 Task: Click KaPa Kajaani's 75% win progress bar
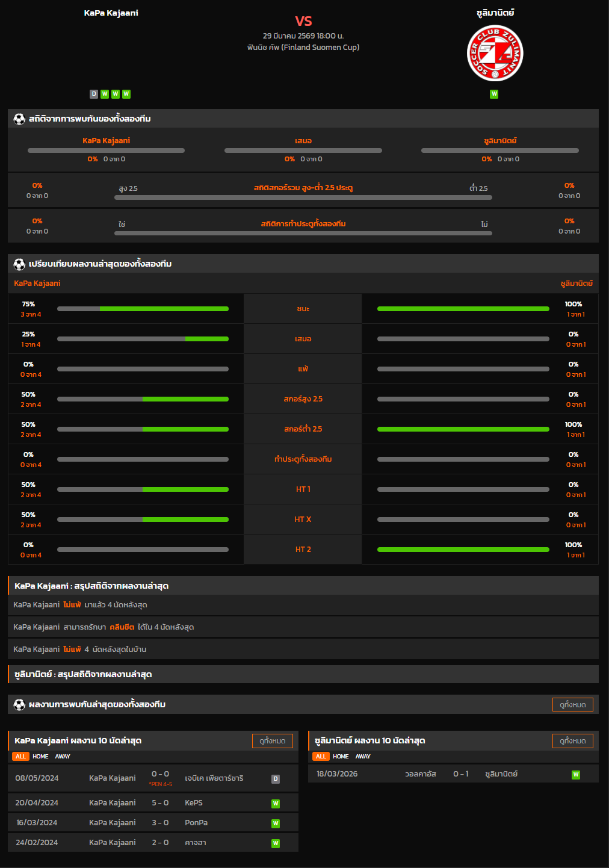pos(143,309)
